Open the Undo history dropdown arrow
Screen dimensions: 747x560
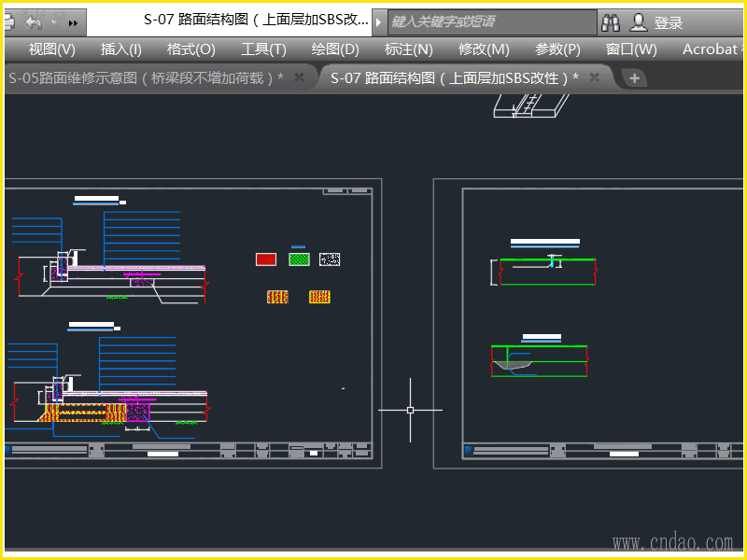[x=53, y=21]
